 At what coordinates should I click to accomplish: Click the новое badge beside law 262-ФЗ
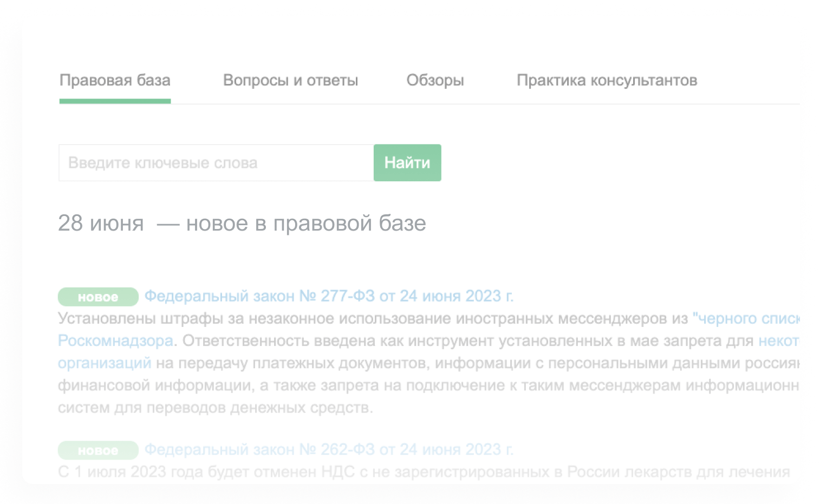pos(98,450)
